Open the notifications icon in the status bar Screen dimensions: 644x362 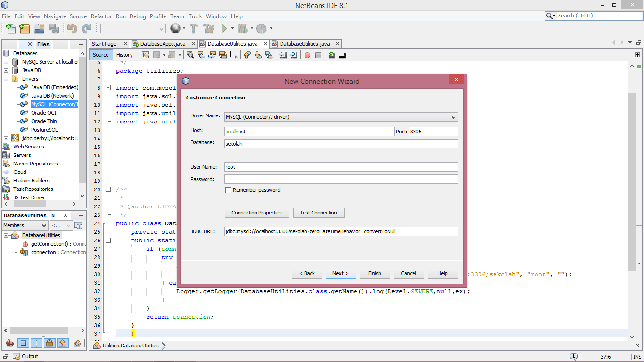574,357
